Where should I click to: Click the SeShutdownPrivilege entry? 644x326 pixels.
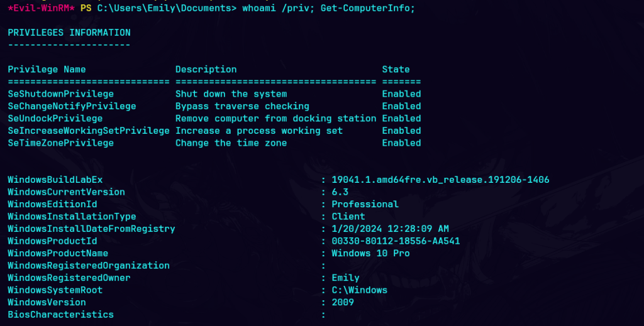tap(60, 94)
